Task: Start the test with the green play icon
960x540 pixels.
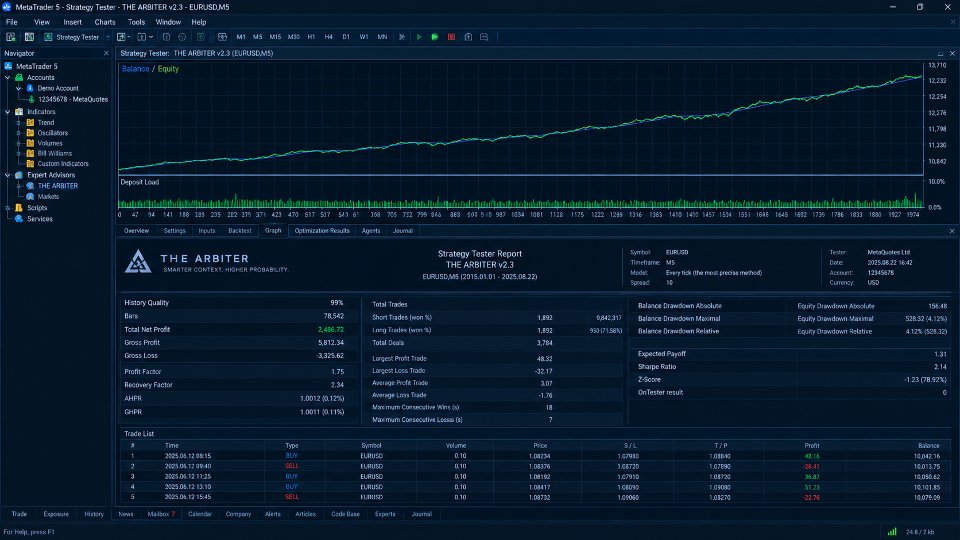Action: click(x=419, y=37)
